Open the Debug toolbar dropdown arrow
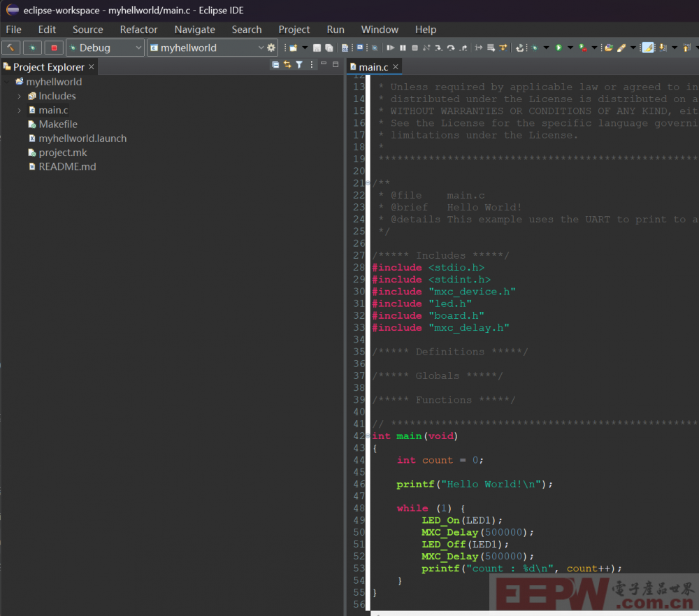This screenshot has height=616, width=699. pyautogui.click(x=546, y=48)
